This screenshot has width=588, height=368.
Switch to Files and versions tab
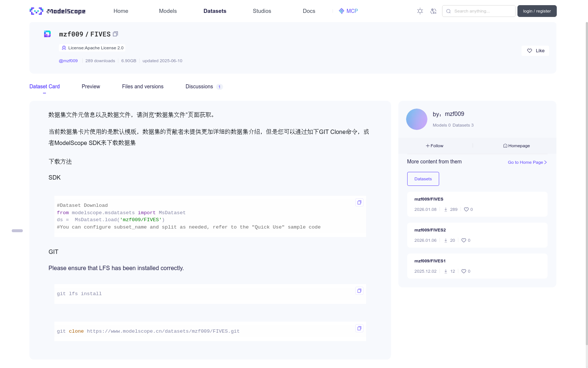(143, 86)
